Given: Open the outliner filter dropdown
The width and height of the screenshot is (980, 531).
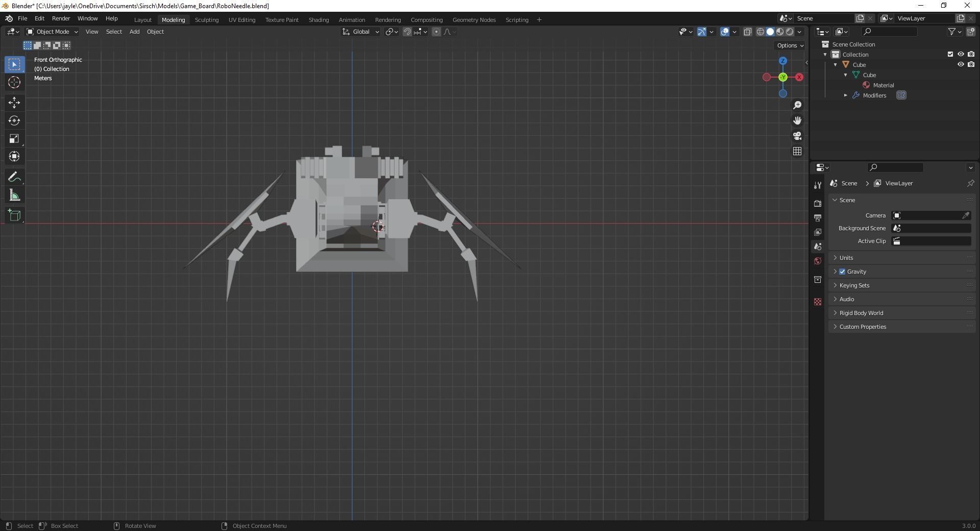Looking at the screenshot, I should [954, 32].
